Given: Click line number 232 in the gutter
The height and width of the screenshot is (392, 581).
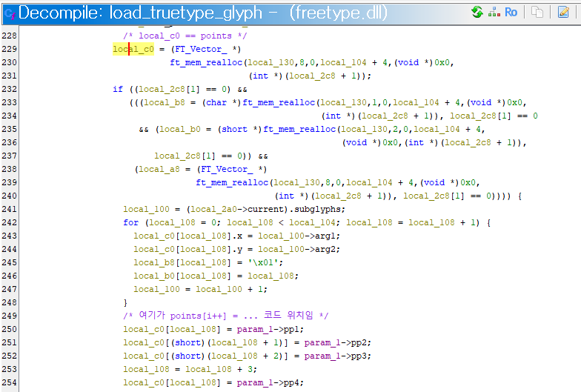Looking at the screenshot, I should point(10,90).
